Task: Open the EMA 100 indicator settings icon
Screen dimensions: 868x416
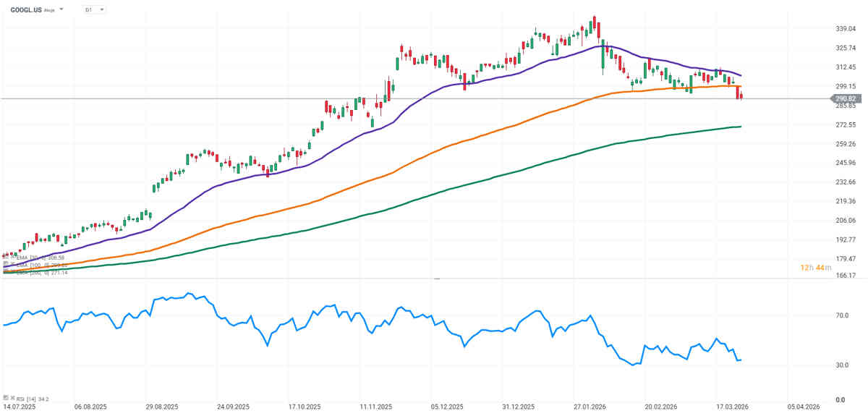Action: (x=5, y=265)
